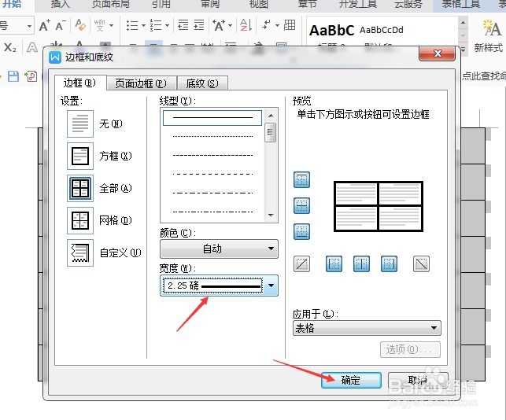The image size is (506, 420).
Task: Click the line style list scroll-up arrow
Action: tap(271, 116)
